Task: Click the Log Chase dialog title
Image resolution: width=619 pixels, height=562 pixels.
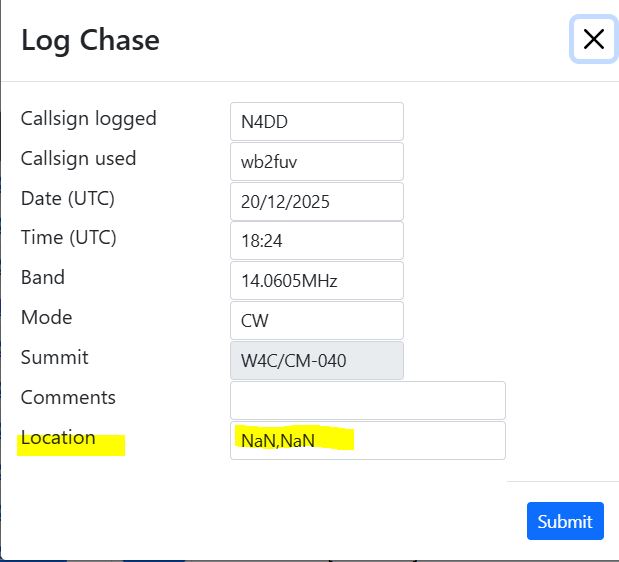Action: [90, 40]
